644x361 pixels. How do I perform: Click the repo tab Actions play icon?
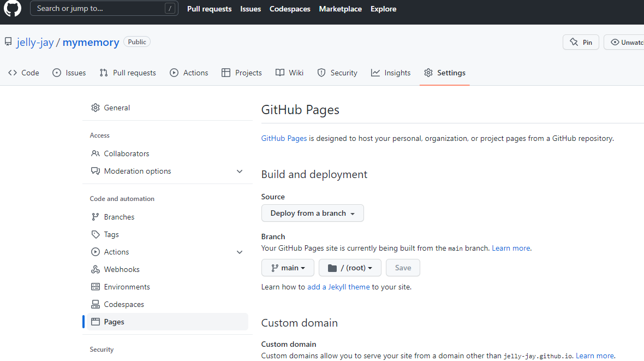[x=174, y=73]
